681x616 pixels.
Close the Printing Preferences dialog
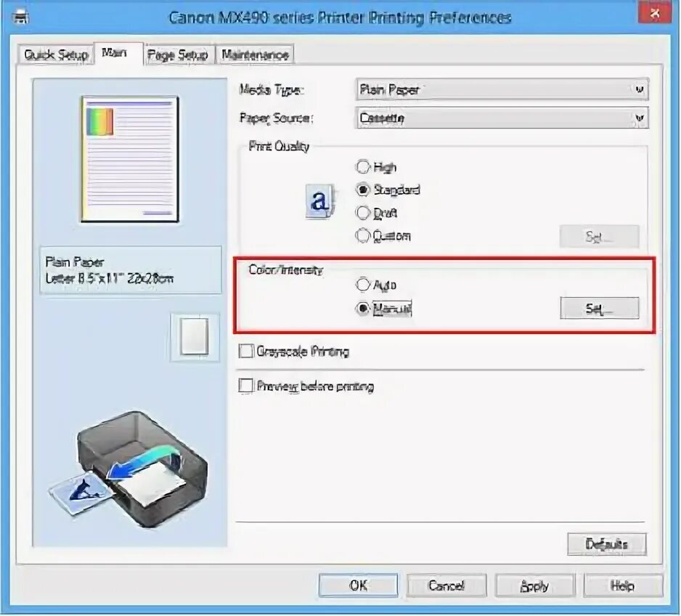655,13
